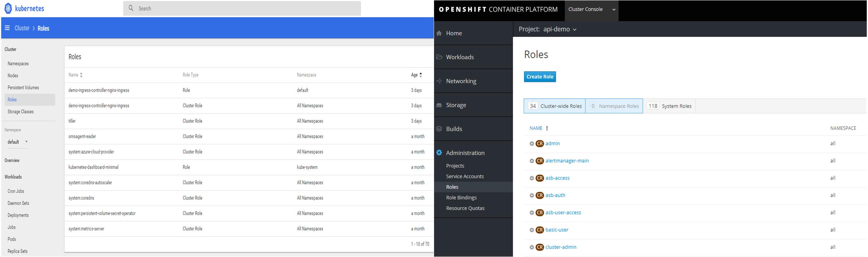The image size is (868, 257).
Task: Open Storage Classes in Kubernetes sidebar
Action: click(x=20, y=111)
